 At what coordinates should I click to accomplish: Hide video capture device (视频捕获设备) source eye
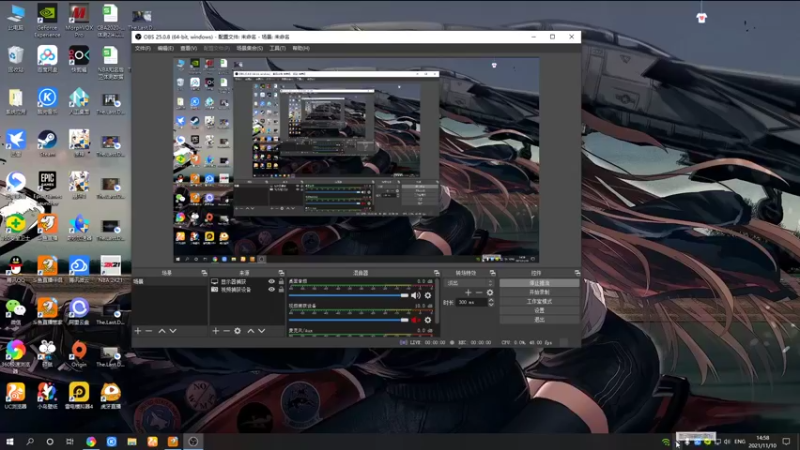click(271, 289)
